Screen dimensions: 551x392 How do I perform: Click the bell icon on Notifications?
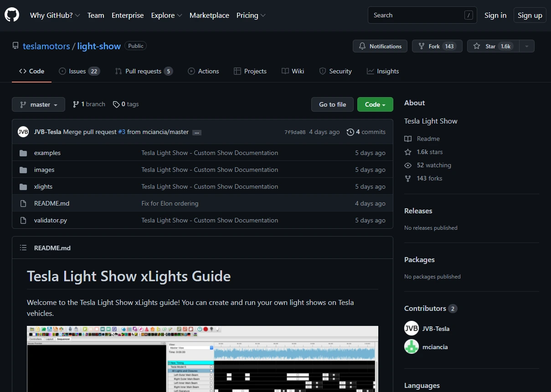pyautogui.click(x=362, y=46)
